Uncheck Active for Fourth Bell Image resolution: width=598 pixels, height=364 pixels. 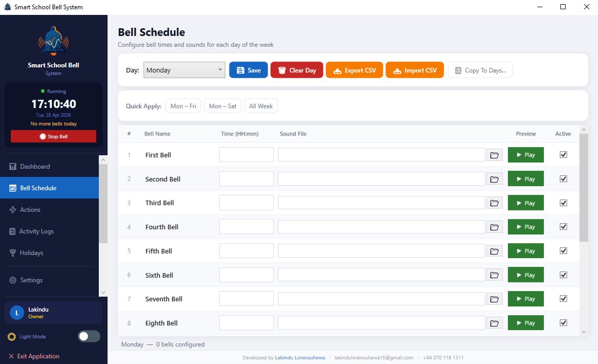564,227
